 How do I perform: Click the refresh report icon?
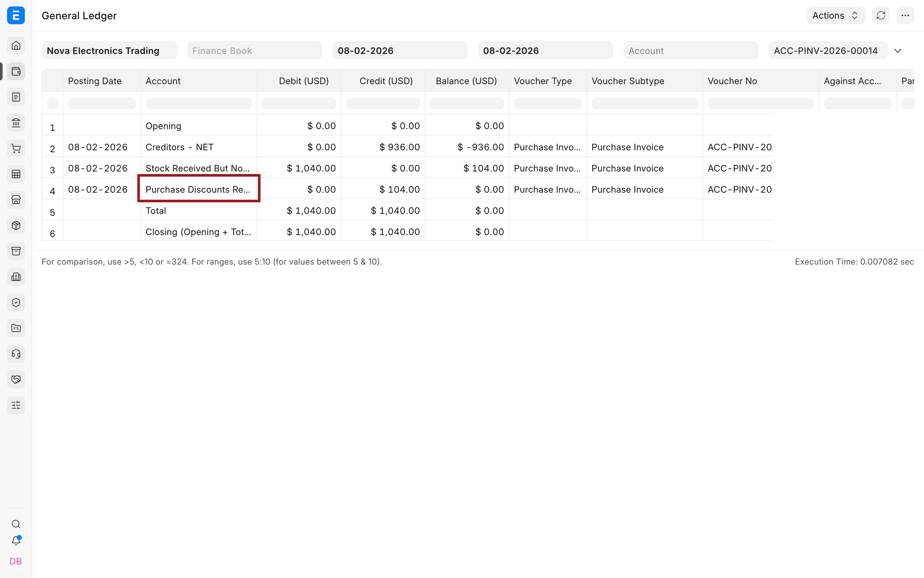click(881, 16)
